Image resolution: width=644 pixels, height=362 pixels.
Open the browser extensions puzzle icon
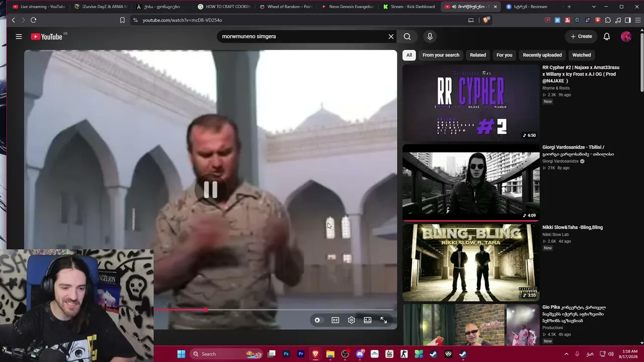coord(608,20)
